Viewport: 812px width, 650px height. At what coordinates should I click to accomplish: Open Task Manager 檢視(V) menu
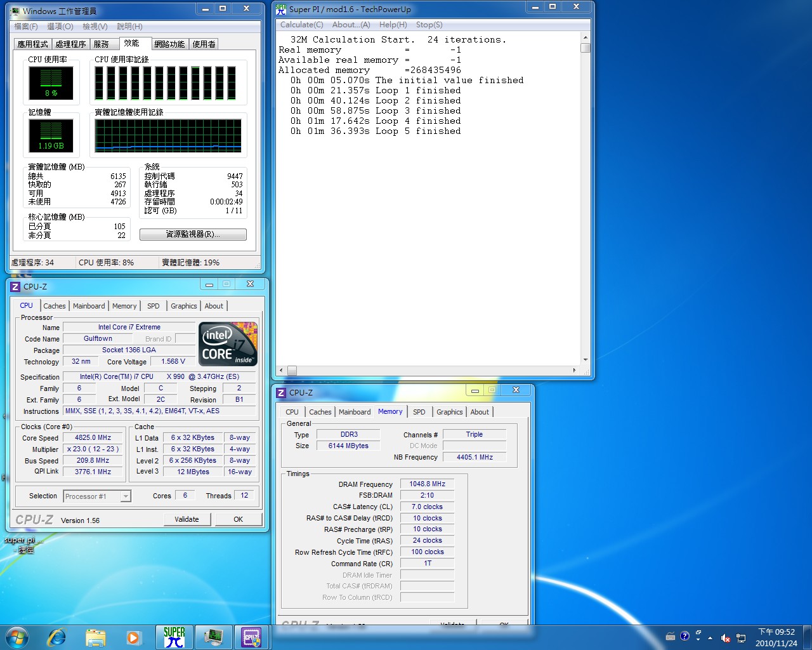[x=95, y=27]
